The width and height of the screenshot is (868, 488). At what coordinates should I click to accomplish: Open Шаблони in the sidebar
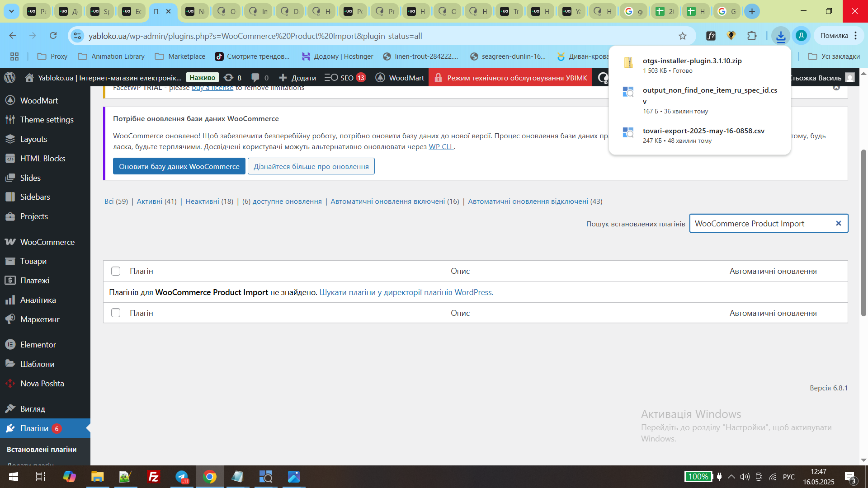(x=37, y=364)
